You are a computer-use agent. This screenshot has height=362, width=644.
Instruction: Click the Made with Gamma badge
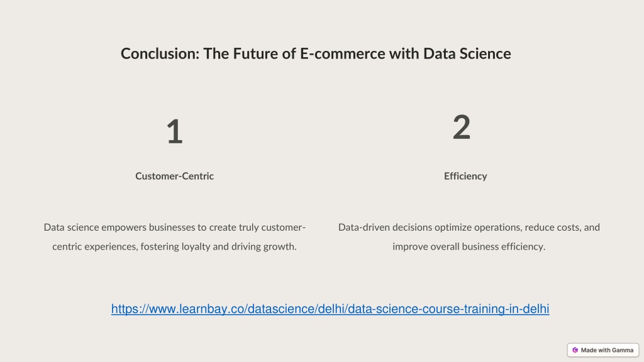603,350
